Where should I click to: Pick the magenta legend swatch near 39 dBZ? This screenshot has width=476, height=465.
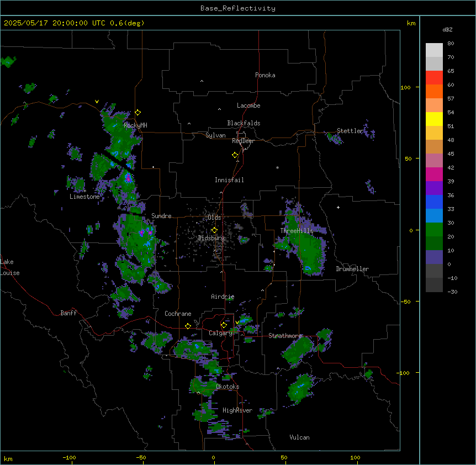click(x=434, y=174)
